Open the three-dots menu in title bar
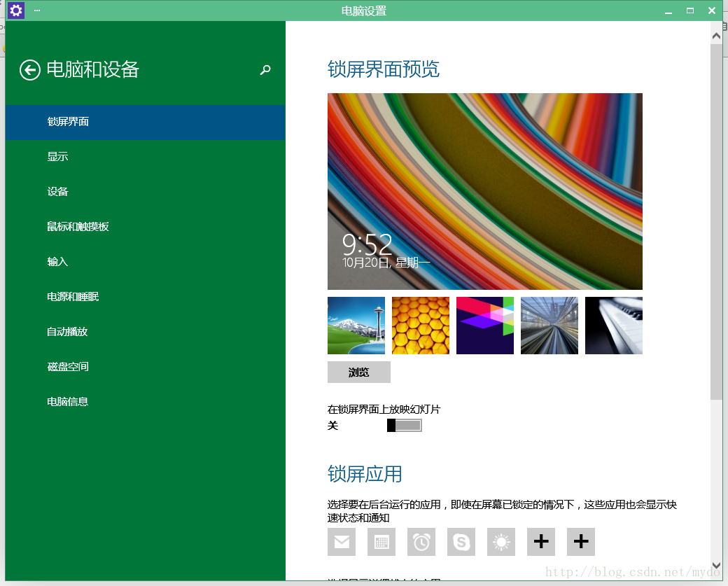Screen dimensions: 728x586 37,11
